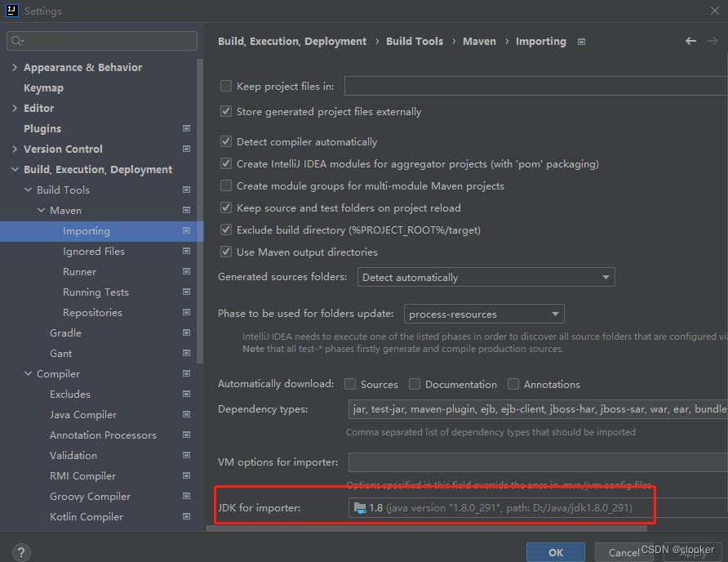Select Running Tests under Maven
728x562 pixels.
[x=95, y=292]
